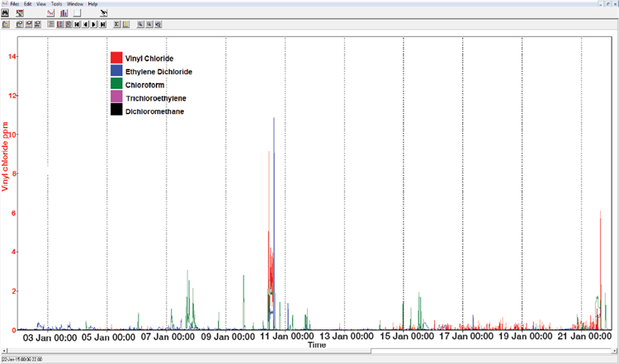Click the horizontal scrollbar thumb
Image resolution: width=619 pixels, height=364 pixels.
[189, 351]
